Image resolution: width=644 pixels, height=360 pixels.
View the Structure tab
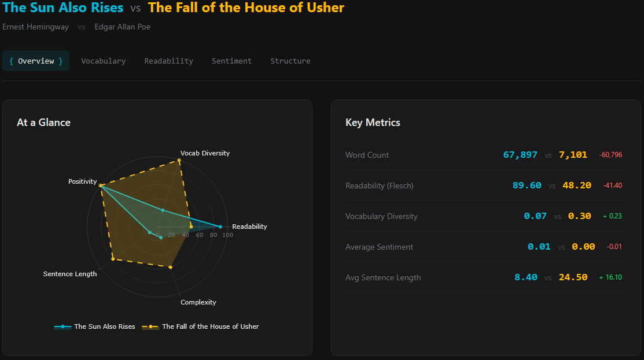point(290,61)
